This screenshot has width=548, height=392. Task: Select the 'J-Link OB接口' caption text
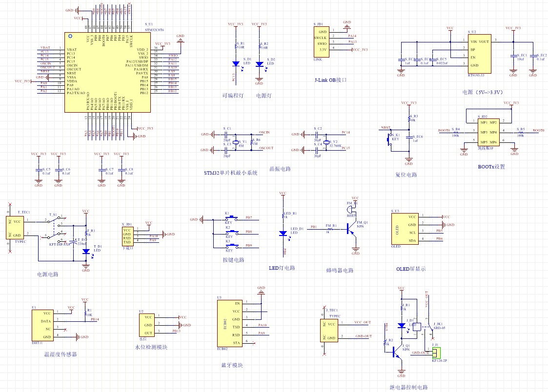330,80
